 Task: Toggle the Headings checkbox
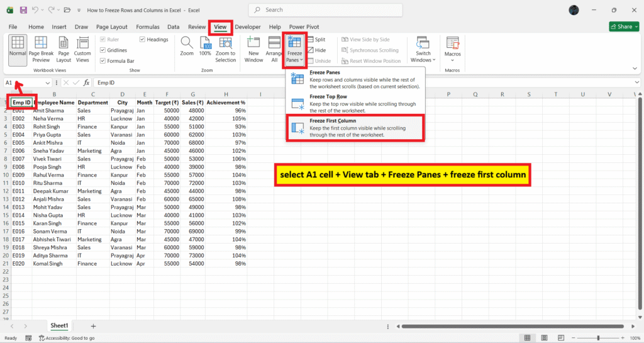click(142, 40)
